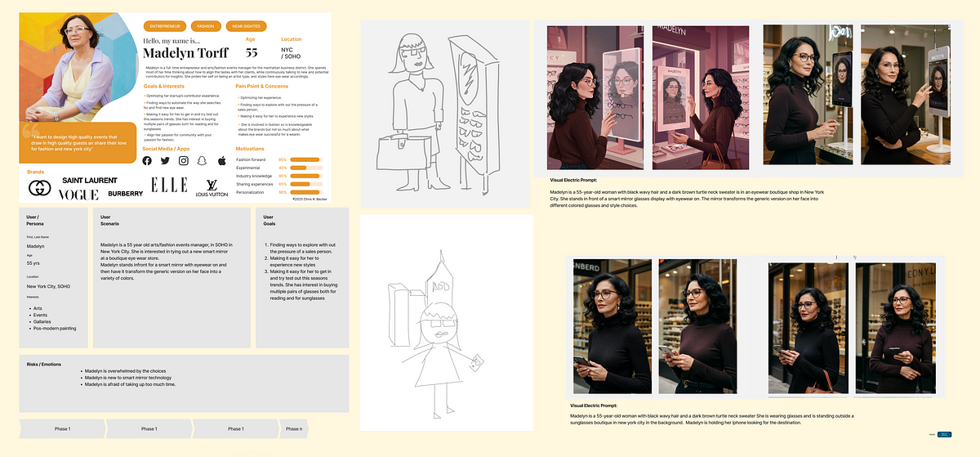Click the Arts interest bullet
The width and height of the screenshot is (980, 457).
point(37,308)
